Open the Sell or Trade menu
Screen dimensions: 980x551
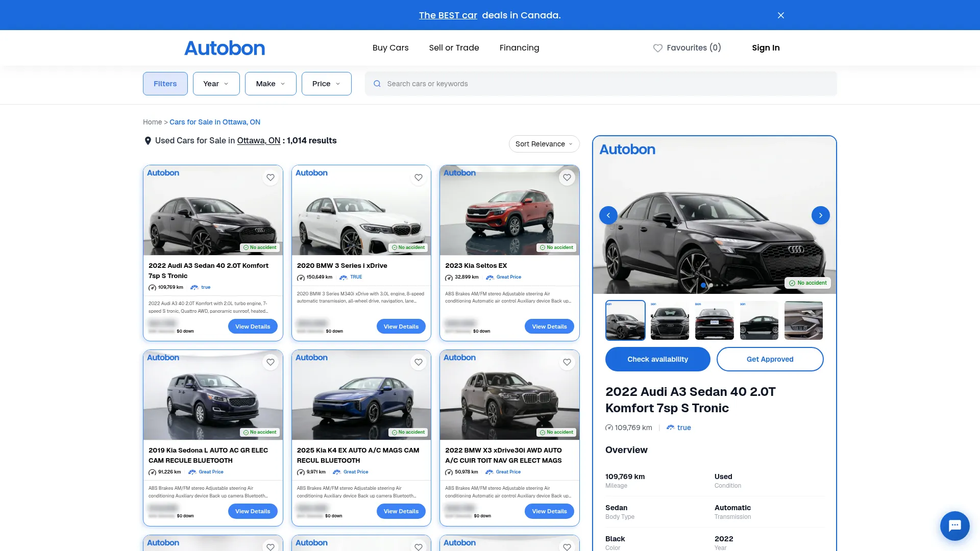pyautogui.click(x=454, y=47)
